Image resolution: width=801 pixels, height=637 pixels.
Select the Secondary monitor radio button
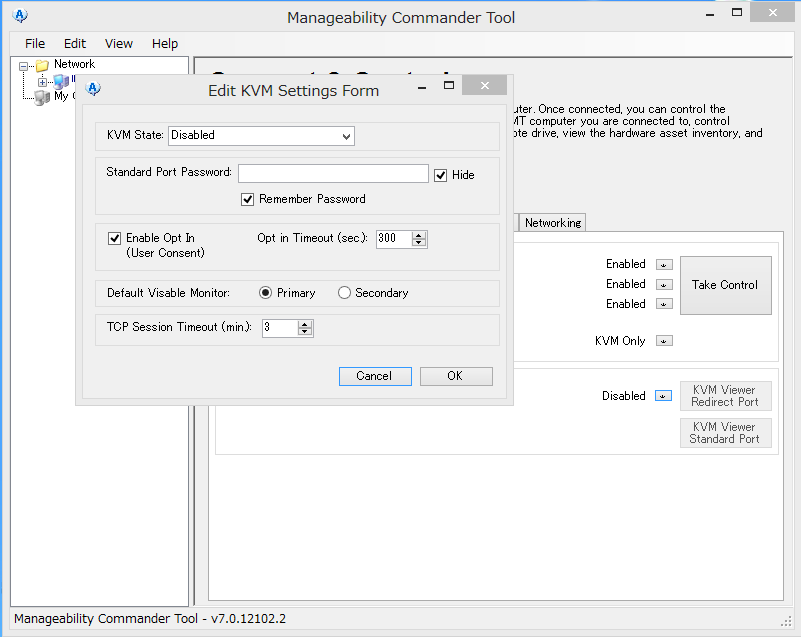[345, 293]
